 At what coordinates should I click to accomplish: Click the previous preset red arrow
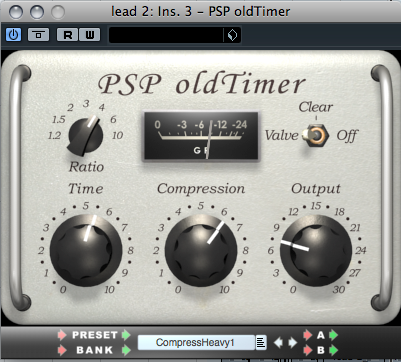click(62, 335)
